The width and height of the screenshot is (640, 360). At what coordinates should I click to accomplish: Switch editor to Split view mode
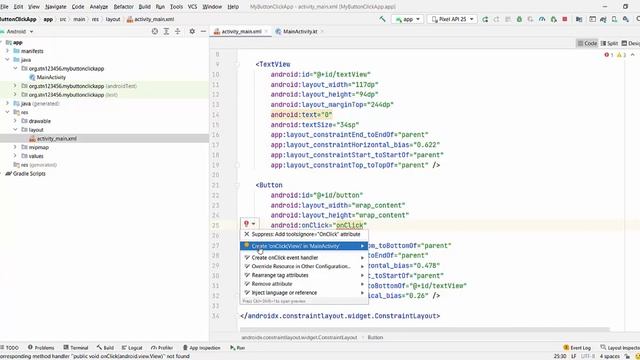[x=609, y=43]
